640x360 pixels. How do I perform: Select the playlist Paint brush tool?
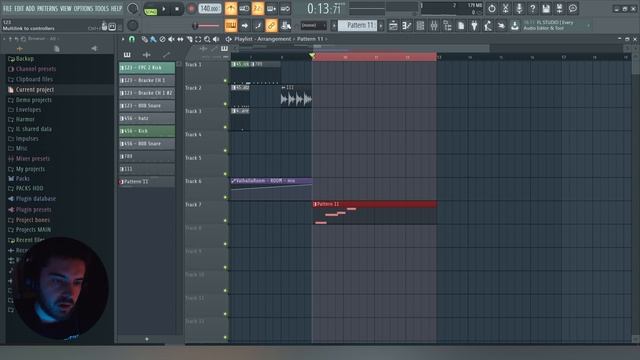pos(153,39)
